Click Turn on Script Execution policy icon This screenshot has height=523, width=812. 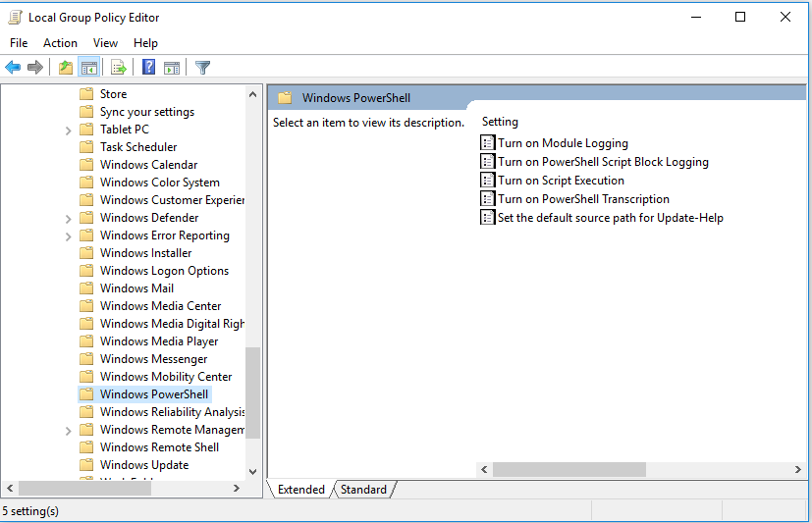click(x=487, y=180)
